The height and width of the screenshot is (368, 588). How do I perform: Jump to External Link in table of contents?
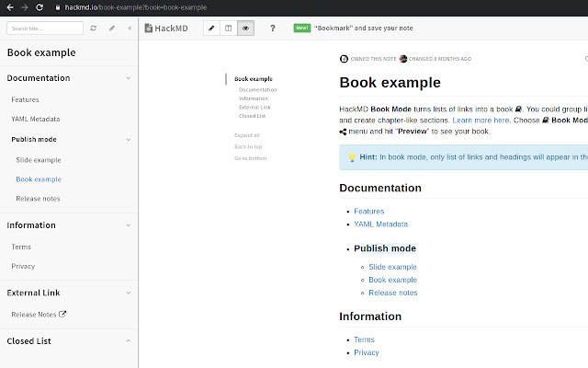point(254,107)
